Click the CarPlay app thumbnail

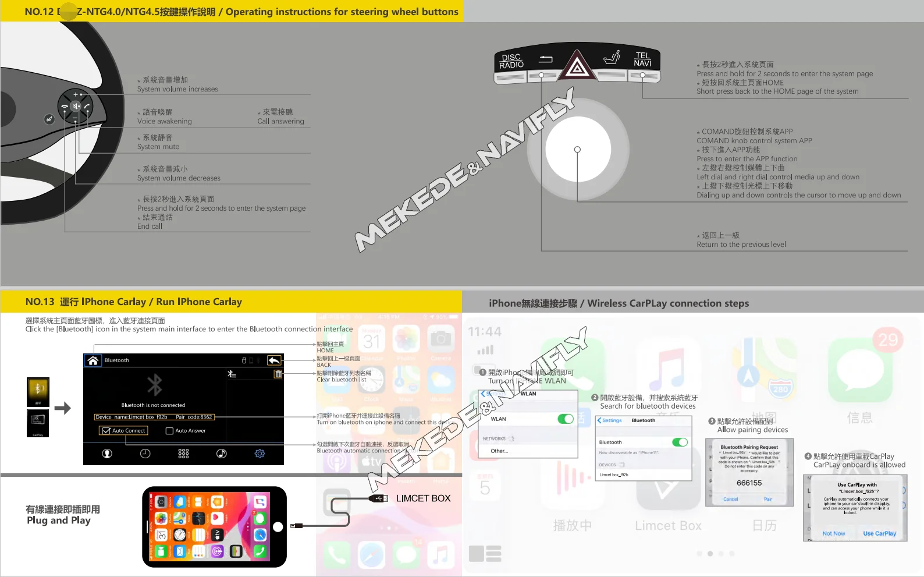coord(38,423)
